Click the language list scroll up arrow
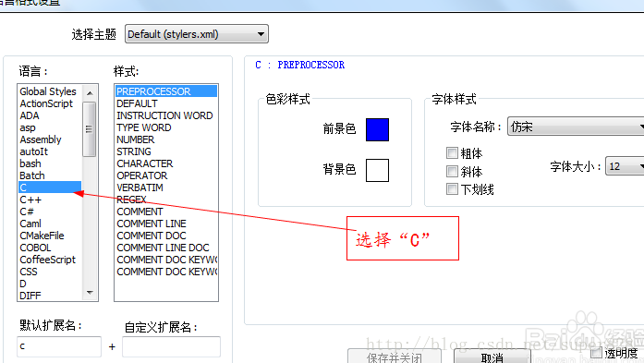Image resolution: width=644 pixels, height=363 pixels. coord(90,93)
